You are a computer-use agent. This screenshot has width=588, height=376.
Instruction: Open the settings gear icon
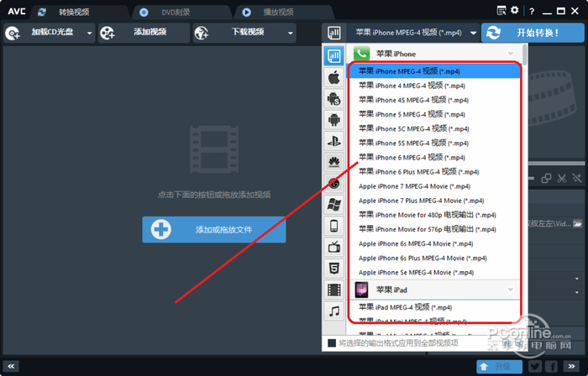(x=514, y=10)
